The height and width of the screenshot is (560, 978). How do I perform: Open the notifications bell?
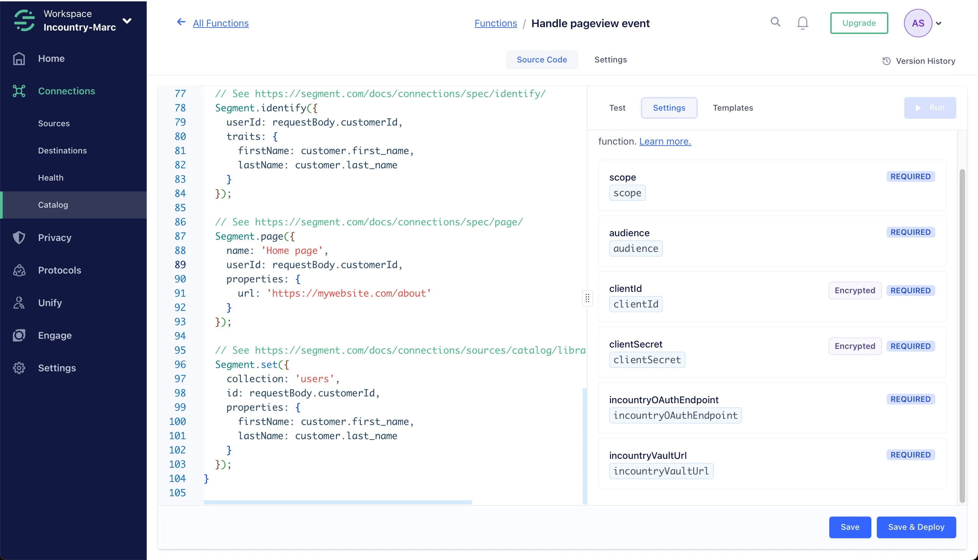tap(802, 23)
